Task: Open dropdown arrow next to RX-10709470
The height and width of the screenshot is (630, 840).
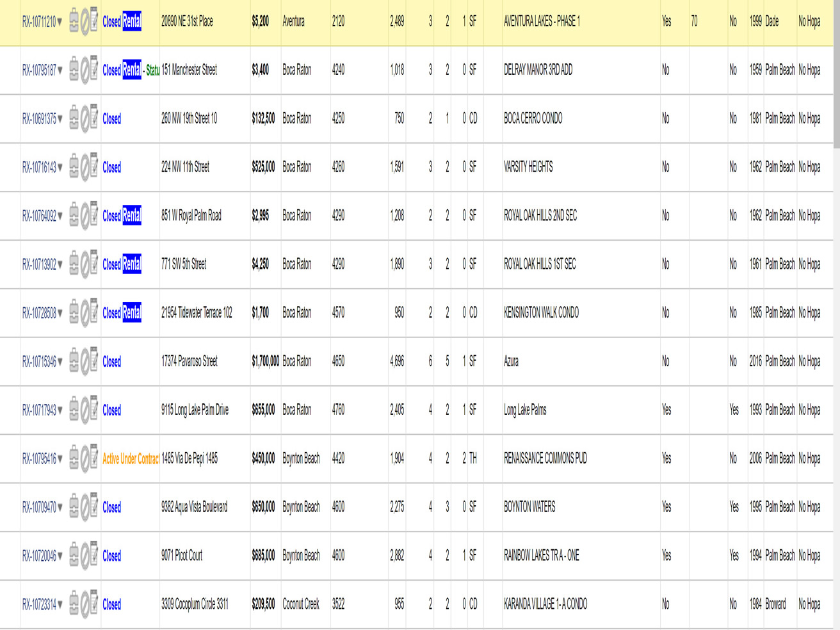Action: click(60, 508)
